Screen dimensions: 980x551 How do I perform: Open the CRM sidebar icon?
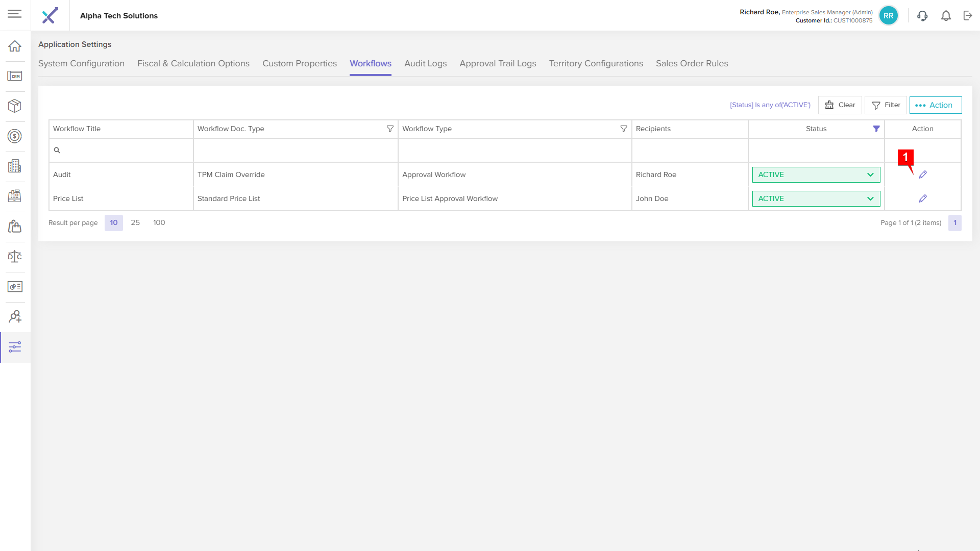coord(15,76)
